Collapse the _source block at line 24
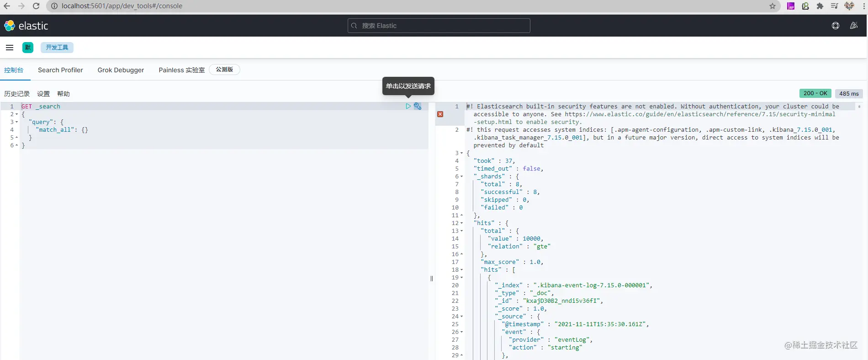This screenshot has width=868, height=360. (x=461, y=317)
